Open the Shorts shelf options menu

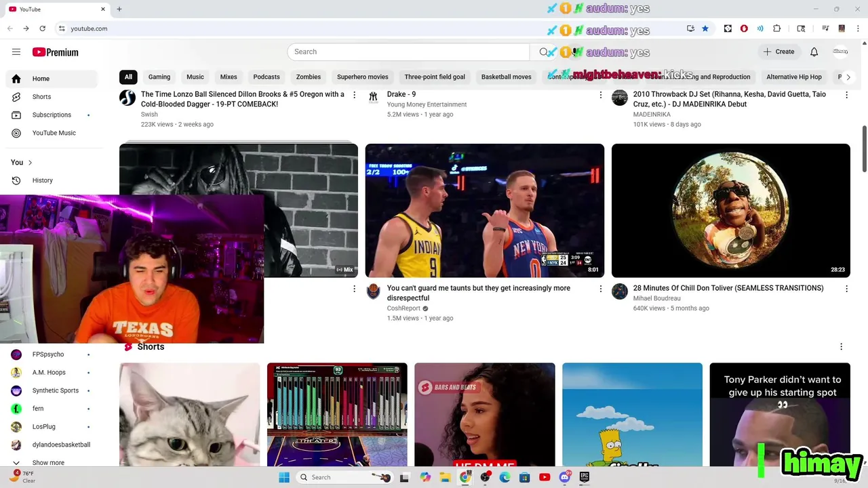click(842, 346)
